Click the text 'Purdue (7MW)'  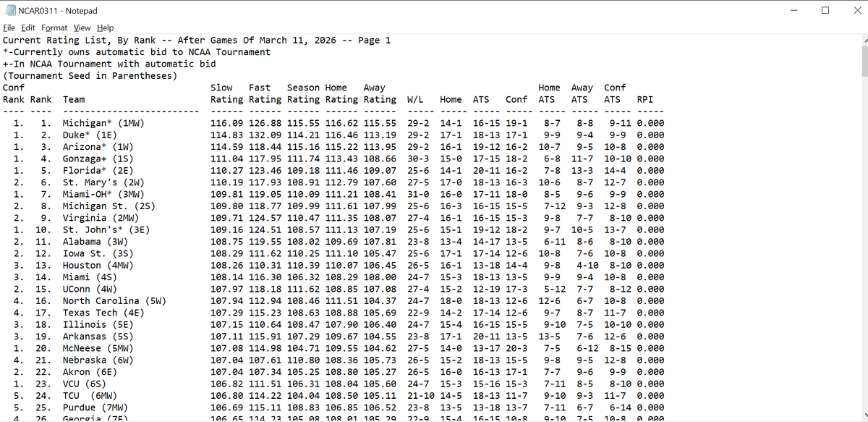95,407
